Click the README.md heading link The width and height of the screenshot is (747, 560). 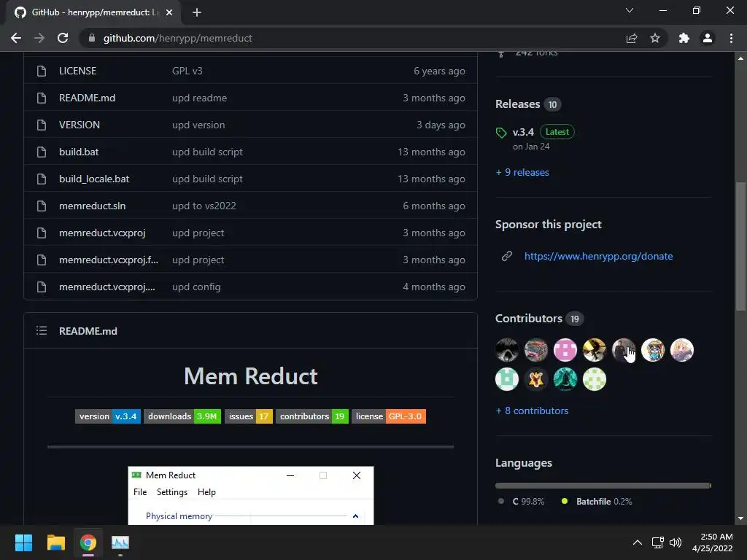[88, 331]
